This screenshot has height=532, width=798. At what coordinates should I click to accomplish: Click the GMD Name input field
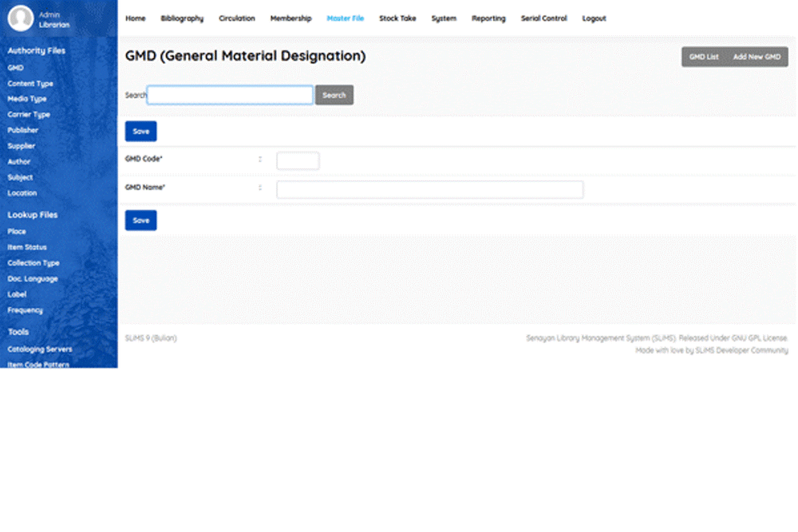click(x=429, y=189)
